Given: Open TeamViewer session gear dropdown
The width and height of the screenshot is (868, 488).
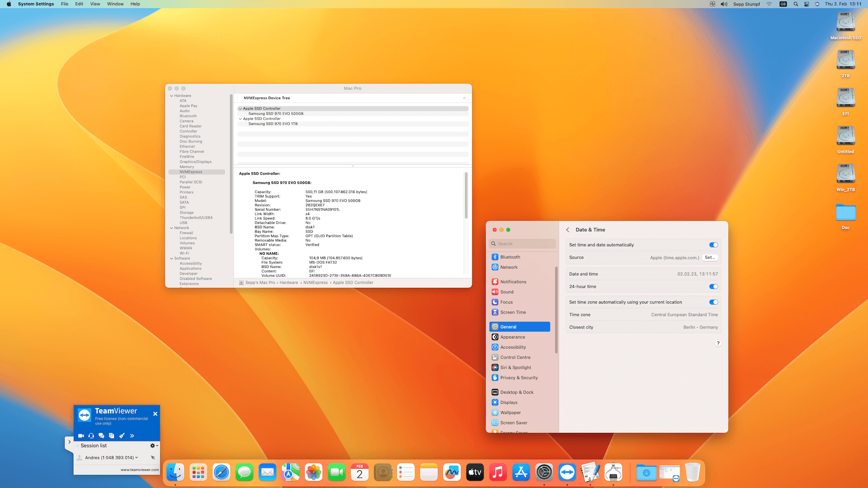Looking at the screenshot, I should click(x=154, y=446).
